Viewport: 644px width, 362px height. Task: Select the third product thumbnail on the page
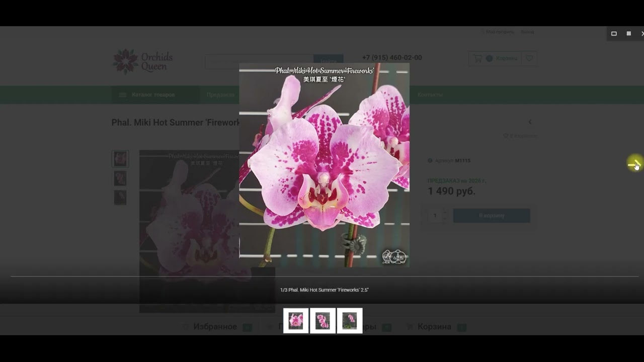click(x=120, y=198)
